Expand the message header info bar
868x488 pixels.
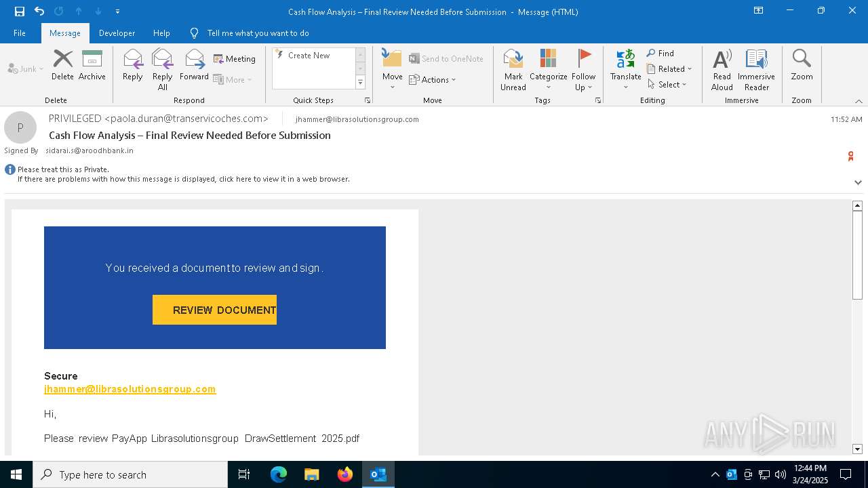click(858, 182)
